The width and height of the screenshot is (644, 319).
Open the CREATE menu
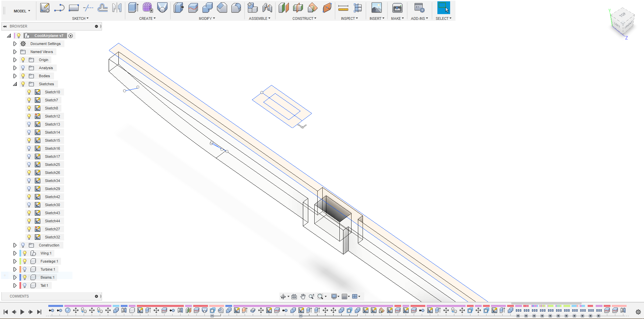coord(147,18)
